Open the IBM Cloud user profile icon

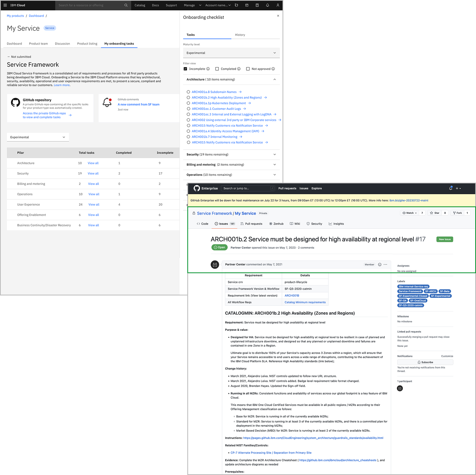tap(278, 5)
